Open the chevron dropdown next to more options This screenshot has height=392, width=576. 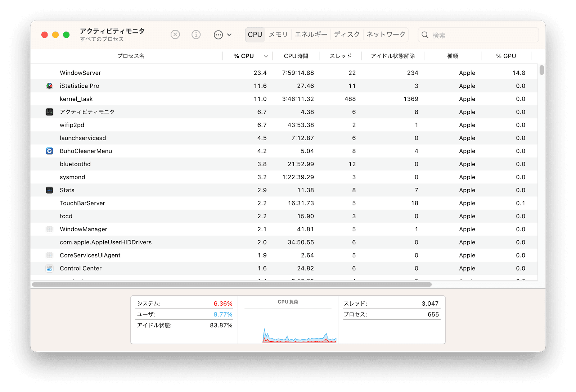(x=229, y=35)
